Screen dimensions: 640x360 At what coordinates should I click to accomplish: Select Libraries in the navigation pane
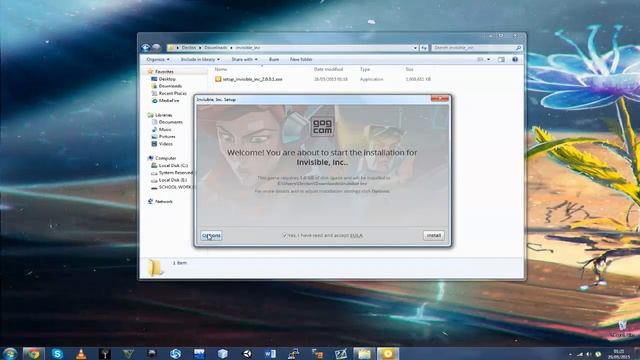tap(164, 115)
